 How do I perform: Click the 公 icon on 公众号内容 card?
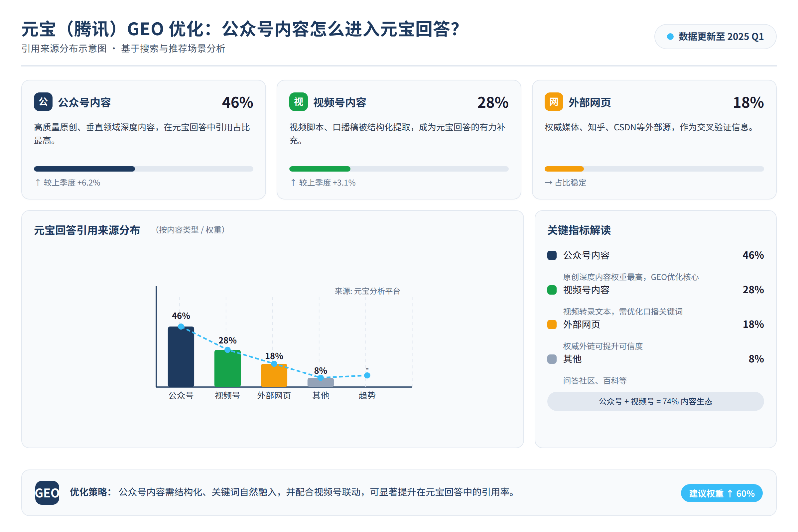click(x=43, y=102)
